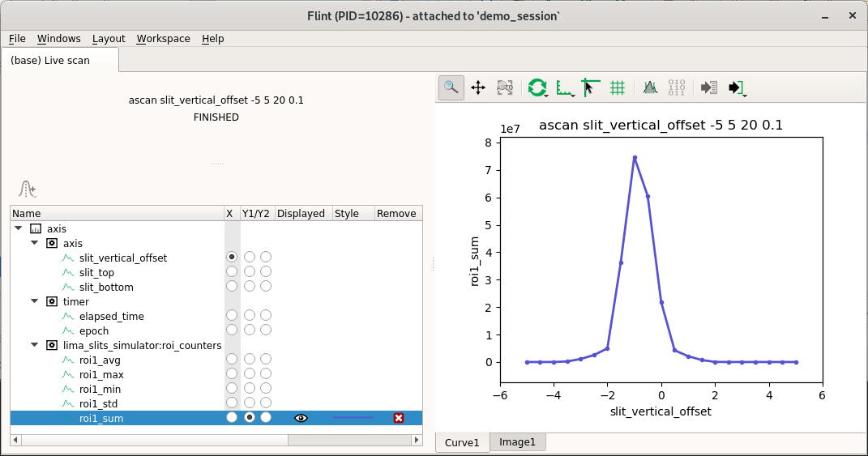Select the roi1_min row
Image resolution: width=868 pixels, height=456 pixels.
pos(216,389)
